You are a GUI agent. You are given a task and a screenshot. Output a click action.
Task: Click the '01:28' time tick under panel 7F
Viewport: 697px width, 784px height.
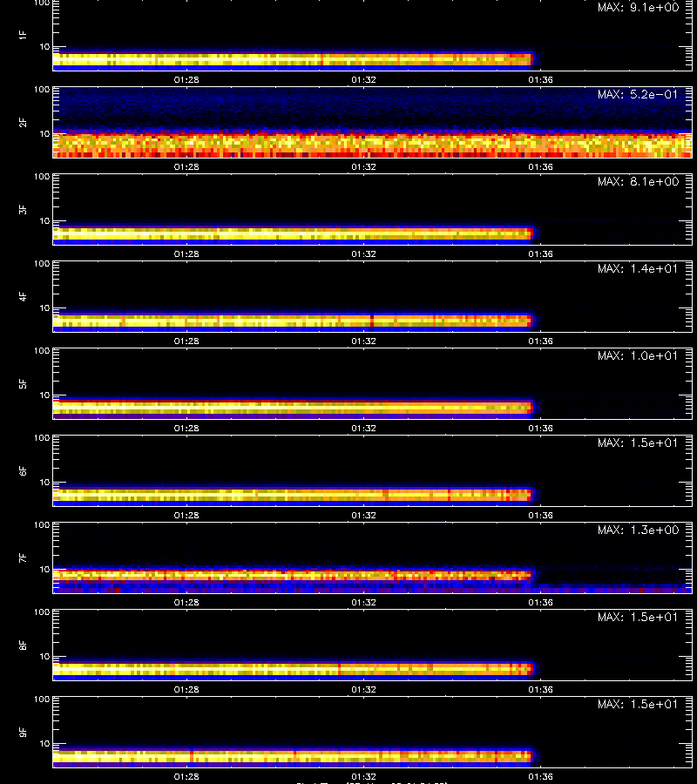click(186, 603)
